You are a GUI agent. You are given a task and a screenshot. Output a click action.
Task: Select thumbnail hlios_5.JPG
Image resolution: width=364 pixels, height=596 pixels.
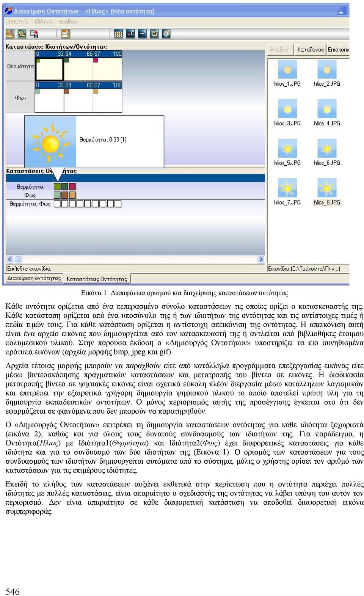point(287,152)
